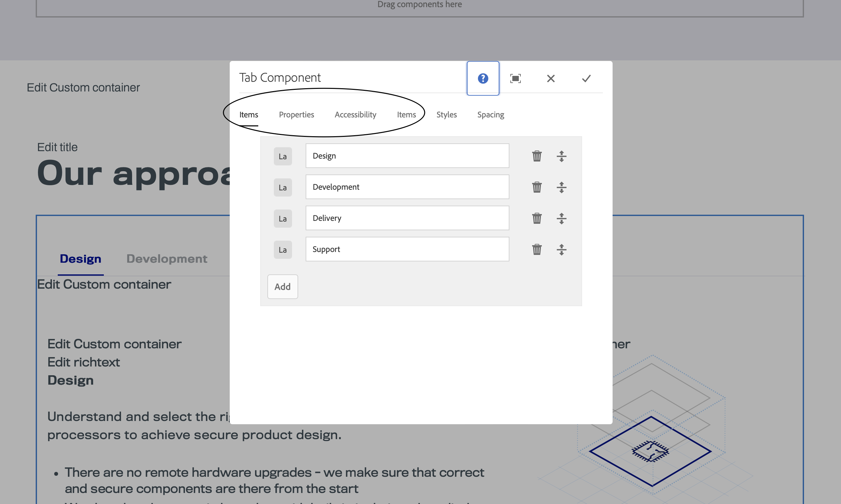Open help for the Tab Component dialog

tap(483, 78)
